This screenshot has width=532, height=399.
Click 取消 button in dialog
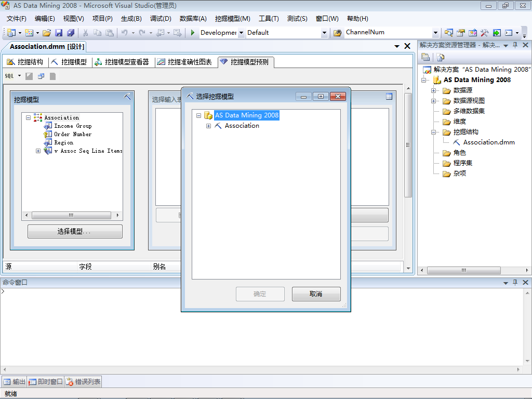(316, 294)
